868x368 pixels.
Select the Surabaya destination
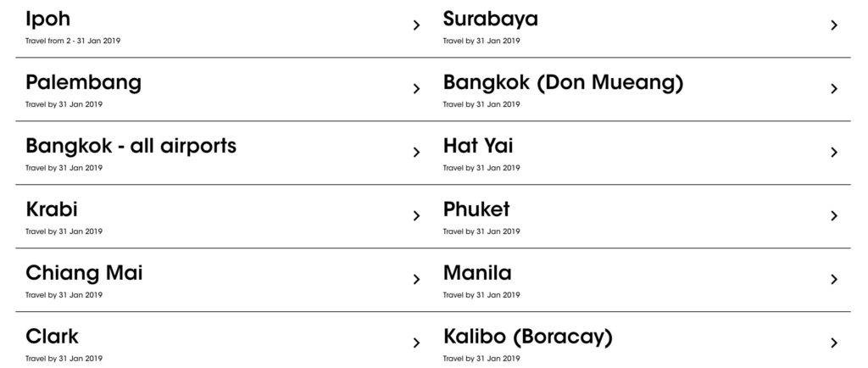click(490, 19)
